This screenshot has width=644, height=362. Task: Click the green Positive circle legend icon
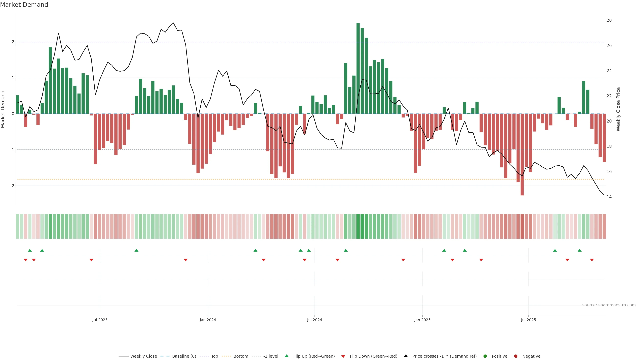point(485,356)
